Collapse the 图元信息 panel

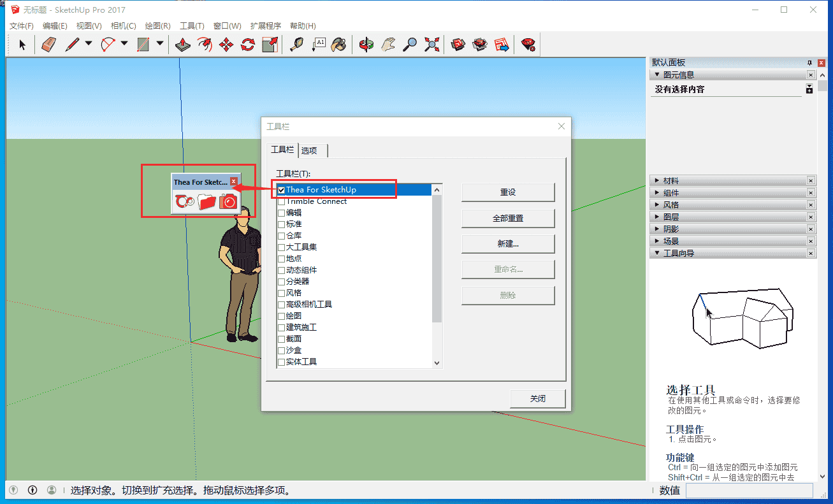657,75
